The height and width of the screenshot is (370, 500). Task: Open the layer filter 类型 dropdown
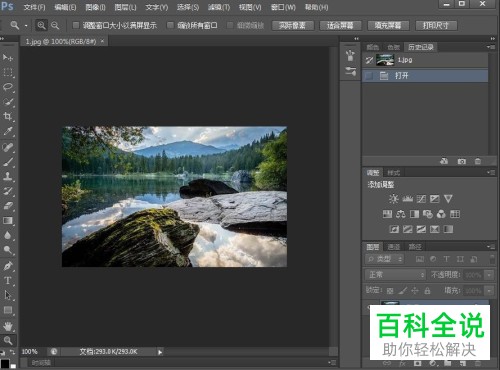[385, 259]
